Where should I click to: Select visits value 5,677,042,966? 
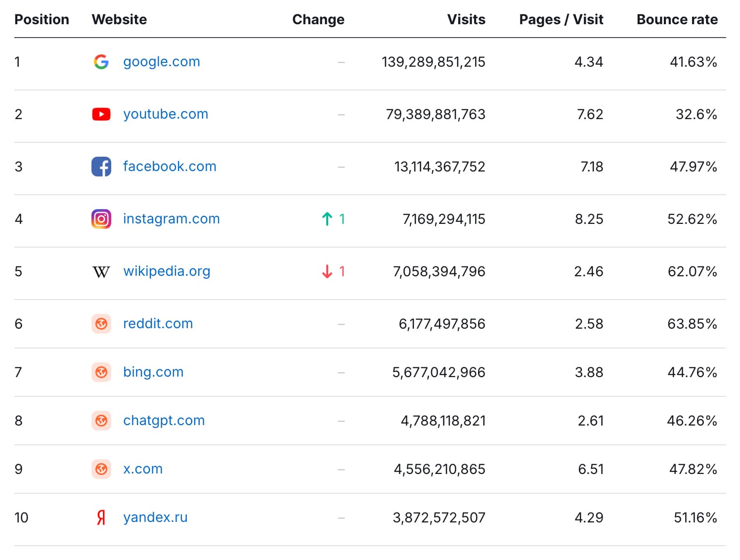point(439,372)
